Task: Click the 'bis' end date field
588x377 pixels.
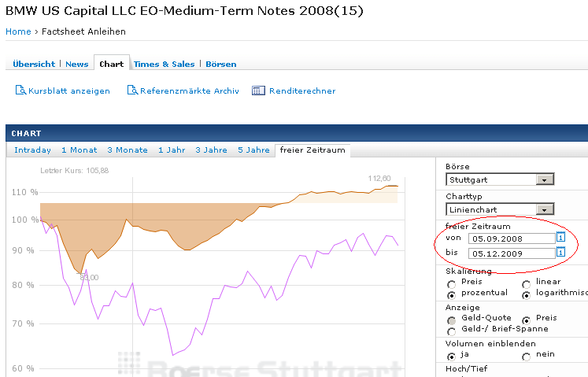Action: point(511,253)
